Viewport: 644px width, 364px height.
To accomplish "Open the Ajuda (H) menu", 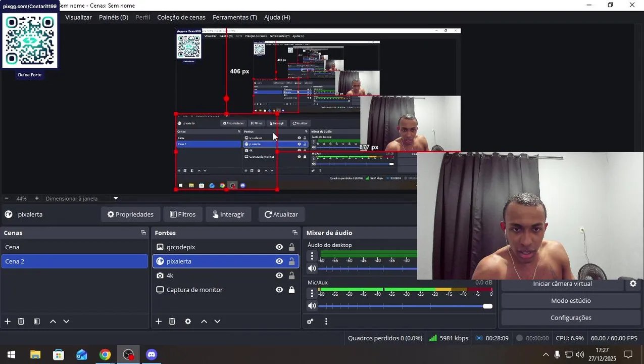I will (x=277, y=17).
